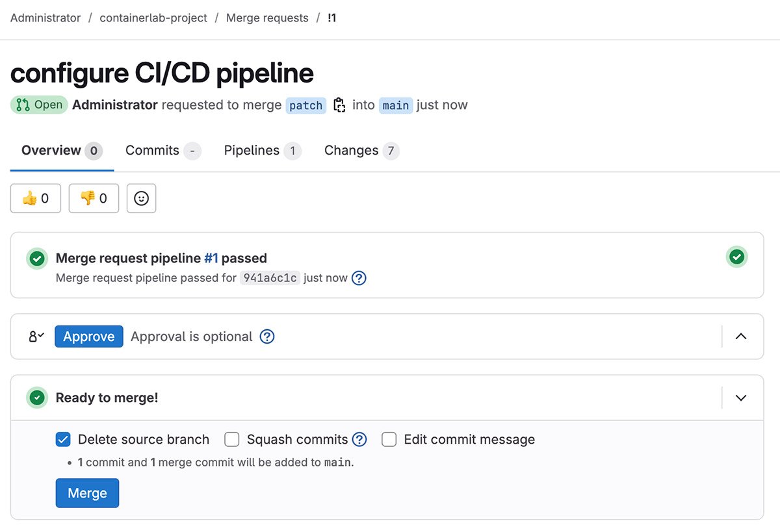Image resolution: width=780 pixels, height=532 pixels.
Task: Open the add emoji reaction picker
Action: point(141,199)
